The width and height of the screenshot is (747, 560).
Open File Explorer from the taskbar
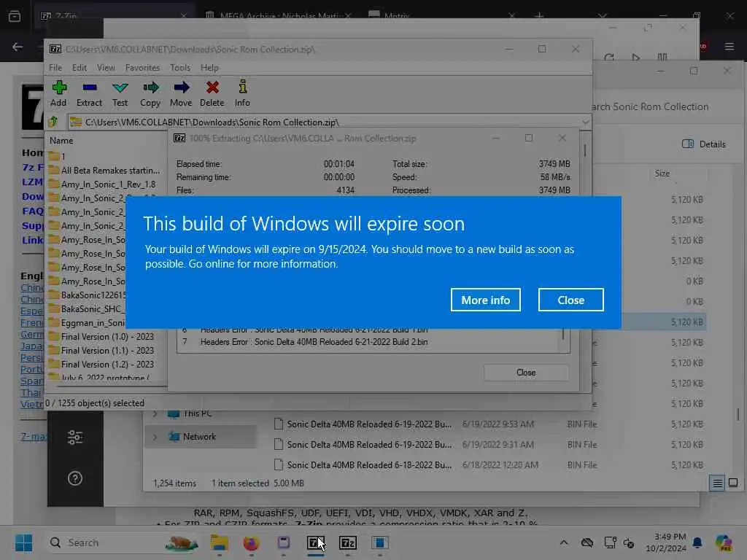(219, 542)
